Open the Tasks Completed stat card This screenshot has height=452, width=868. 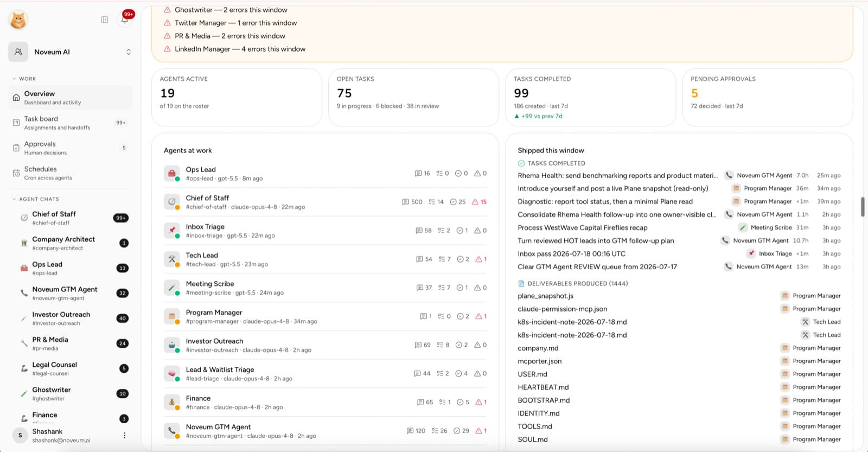590,97
